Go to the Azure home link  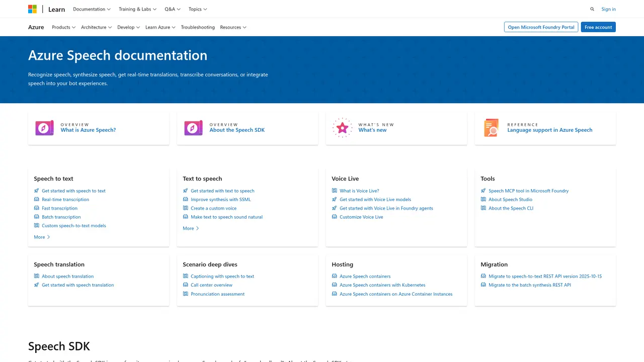click(x=36, y=27)
